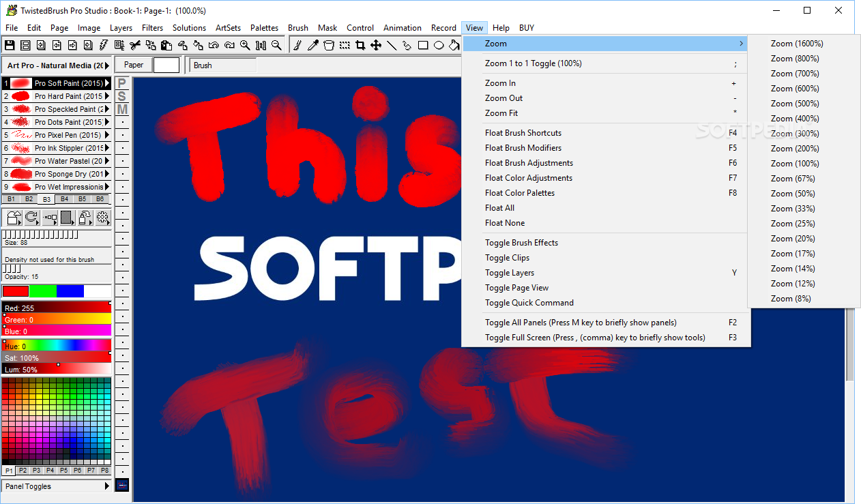Select the Rectangle shape tool
The image size is (861, 504).
[423, 46]
